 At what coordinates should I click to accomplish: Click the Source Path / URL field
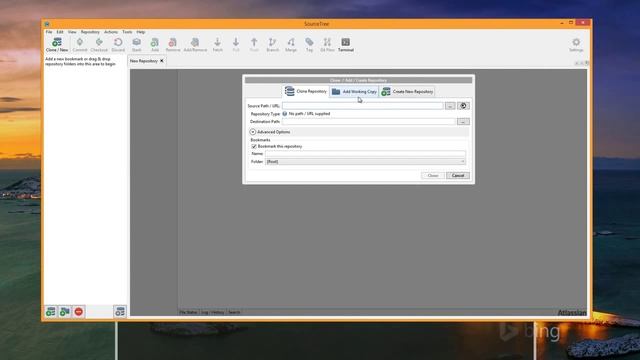point(362,106)
